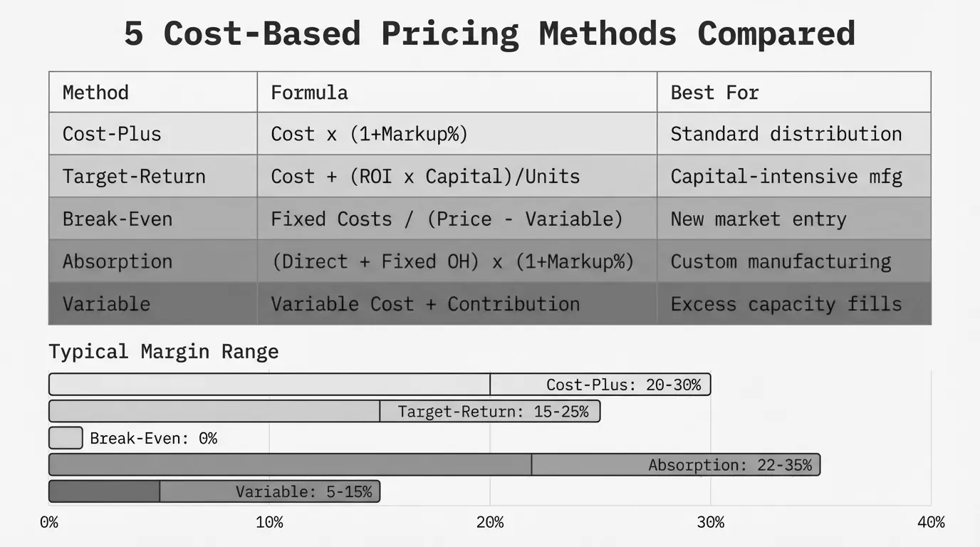Select the "Standard distribution" cell
Image resolution: width=980 pixels, height=547 pixels.
click(x=786, y=134)
